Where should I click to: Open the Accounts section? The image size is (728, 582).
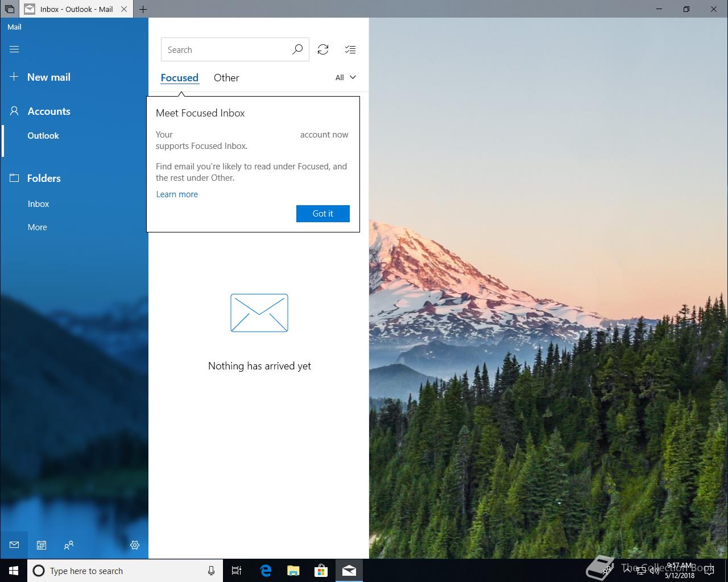click(40, 111)
